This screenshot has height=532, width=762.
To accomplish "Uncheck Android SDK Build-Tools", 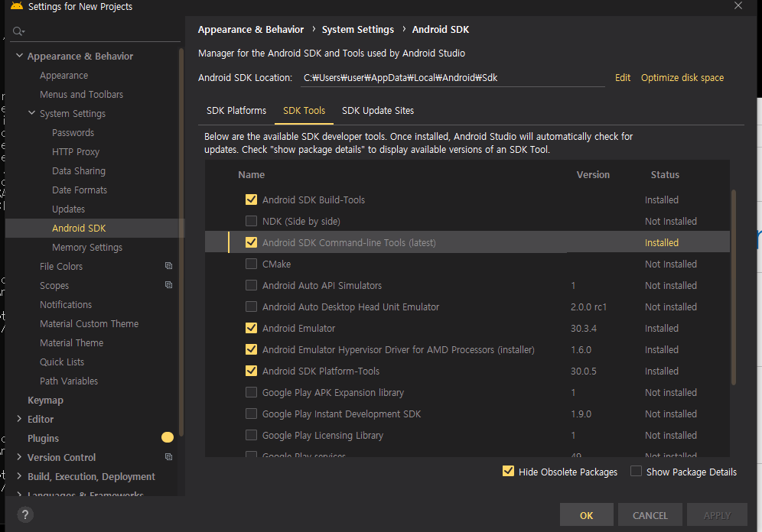I will pyautogui.click(x=251, y=199).
